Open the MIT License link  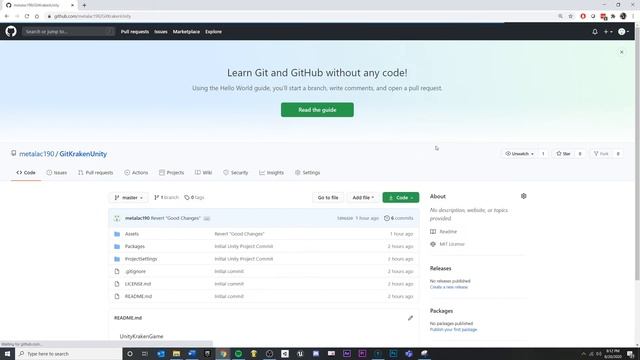(x=452, y=244)
